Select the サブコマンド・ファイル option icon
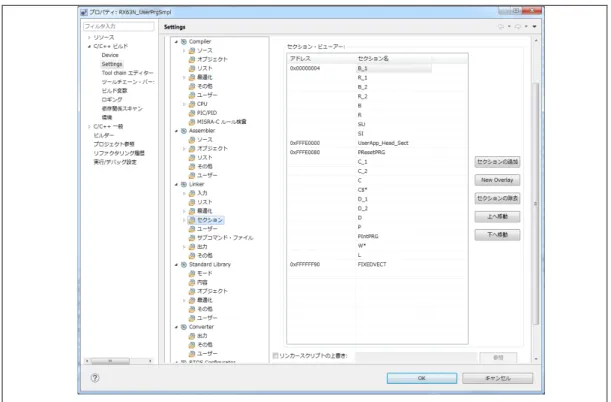 (192, 238)
